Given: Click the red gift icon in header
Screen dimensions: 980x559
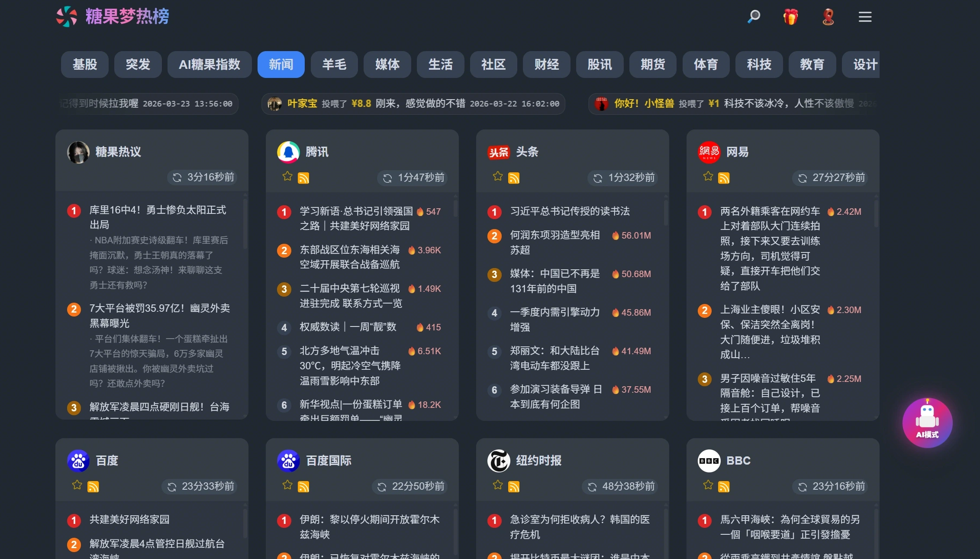Looking at the screenshot, I should pyautogui.click(x=790, y=16).
